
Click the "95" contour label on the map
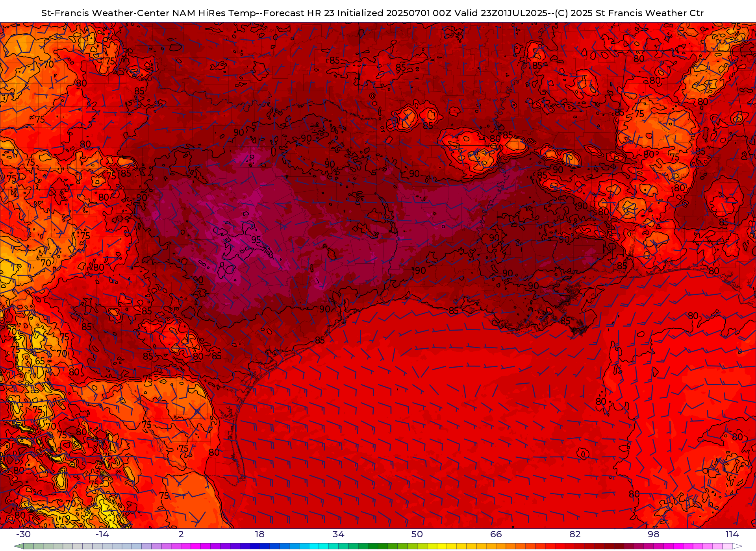[256, 240]
